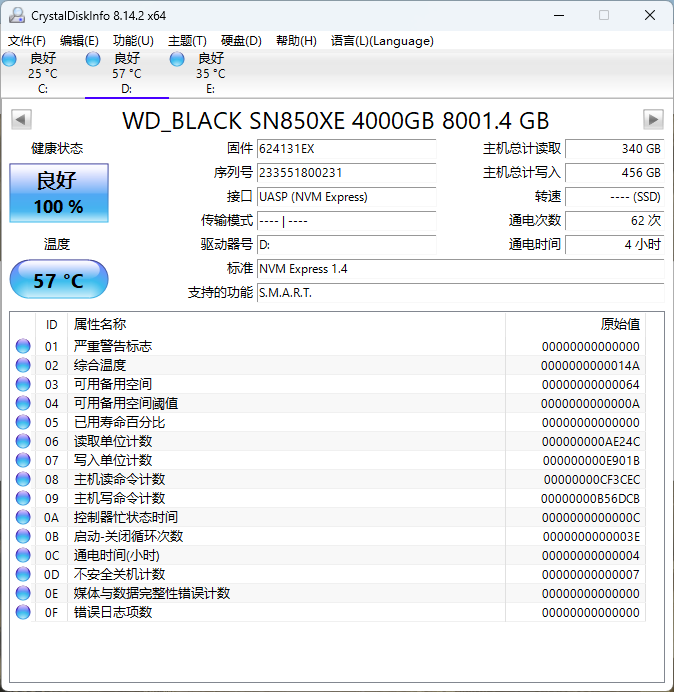The width and height of the screenshot is (674, 692).
Task: Click status orb for attribute 05 已用寿命百分比
Action: coord(23,422)
